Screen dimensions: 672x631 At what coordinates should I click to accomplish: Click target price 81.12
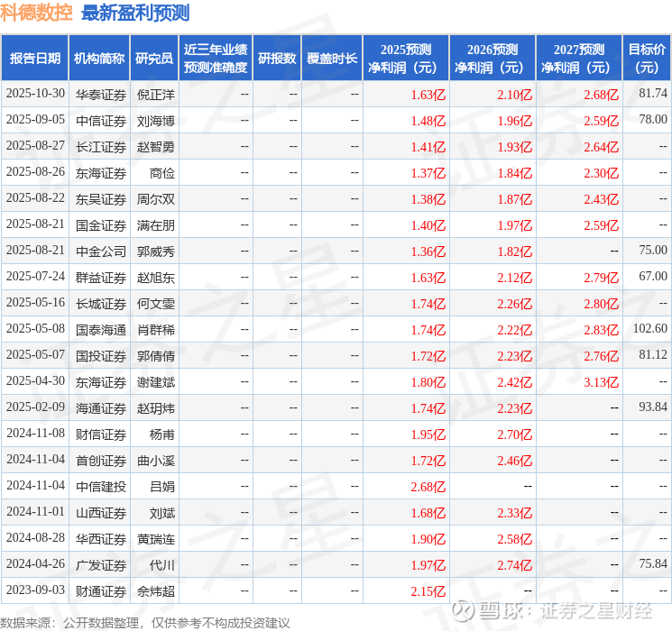[653, 354]
